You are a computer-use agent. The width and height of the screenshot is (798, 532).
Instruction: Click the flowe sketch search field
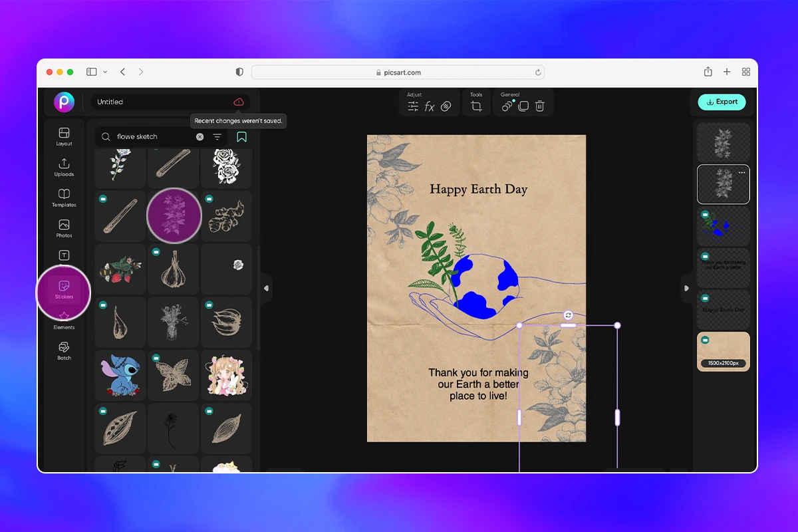click(153, 136)
